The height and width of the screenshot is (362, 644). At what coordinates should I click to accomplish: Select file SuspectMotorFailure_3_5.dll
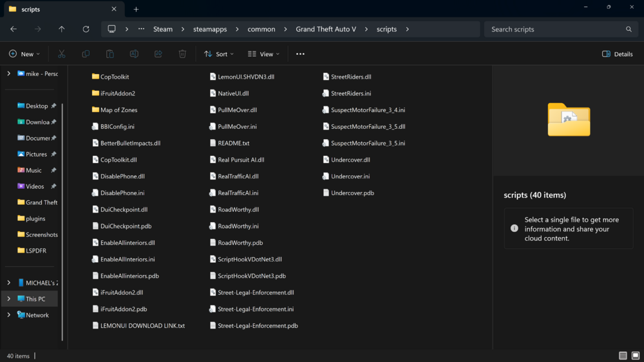click(x=364, y=126)
